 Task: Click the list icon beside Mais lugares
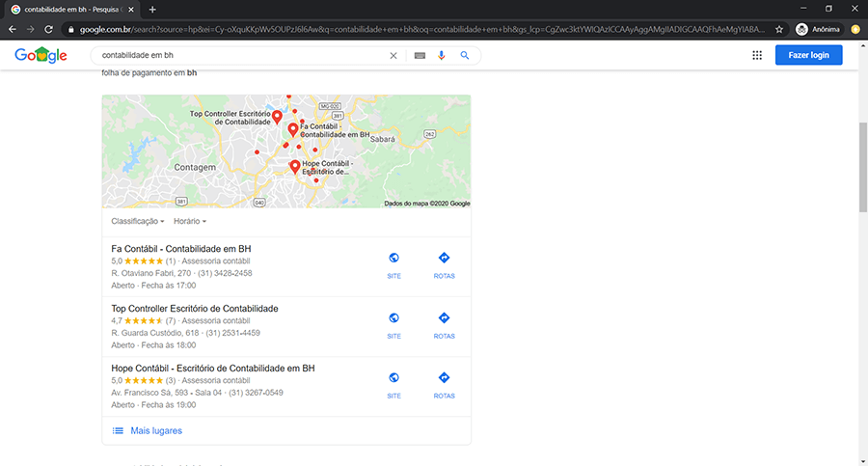(118, 430)
